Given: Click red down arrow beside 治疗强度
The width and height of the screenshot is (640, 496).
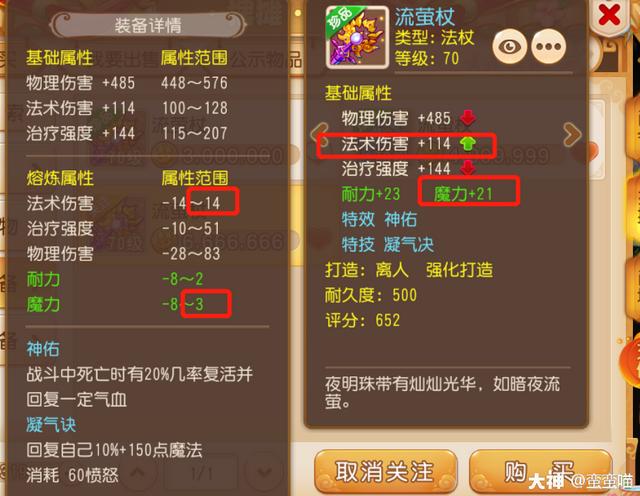Looking at the screenshot, I should 468,168.
